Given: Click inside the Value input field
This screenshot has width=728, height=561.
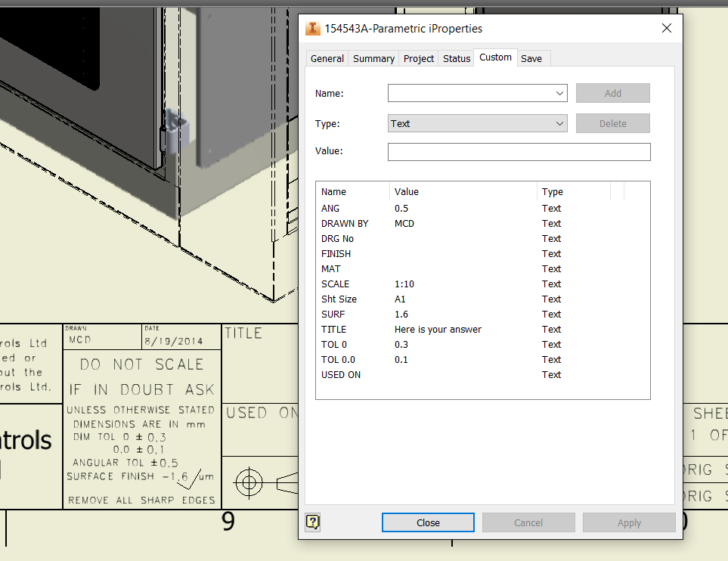Looking at the screenshot, I should click(519, 151).
